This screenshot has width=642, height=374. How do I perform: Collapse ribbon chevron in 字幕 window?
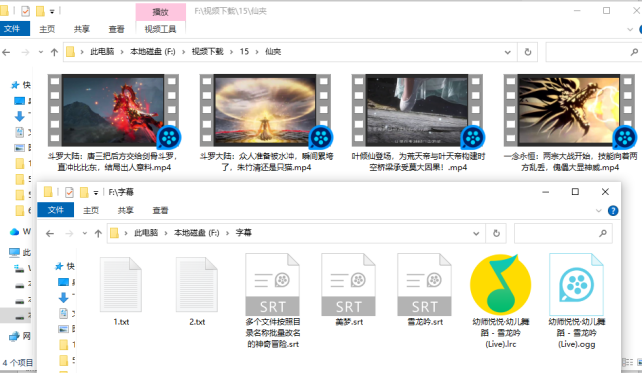[598, 211]
